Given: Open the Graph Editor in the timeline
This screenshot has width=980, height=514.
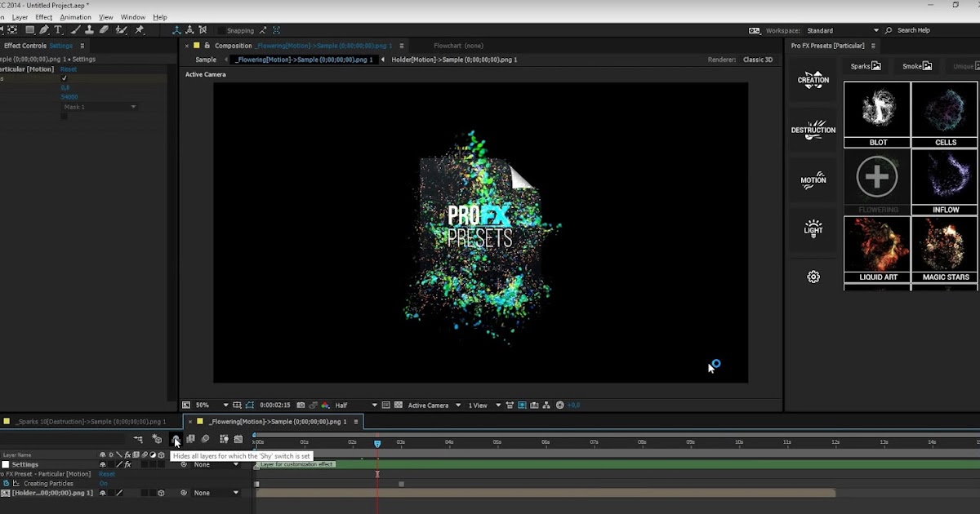Looking at the screenshot, I should [237, 440].
